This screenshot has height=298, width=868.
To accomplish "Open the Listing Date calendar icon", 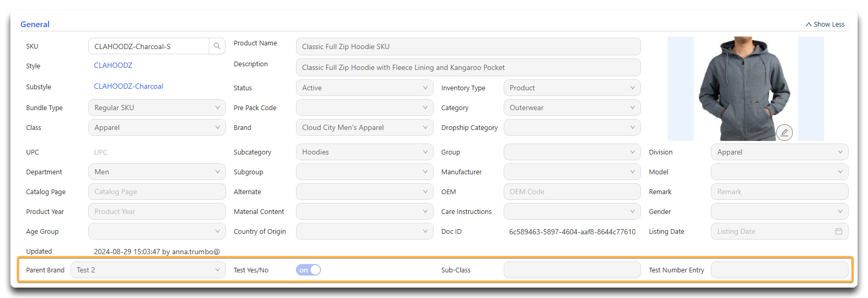I will pos(838,231).
